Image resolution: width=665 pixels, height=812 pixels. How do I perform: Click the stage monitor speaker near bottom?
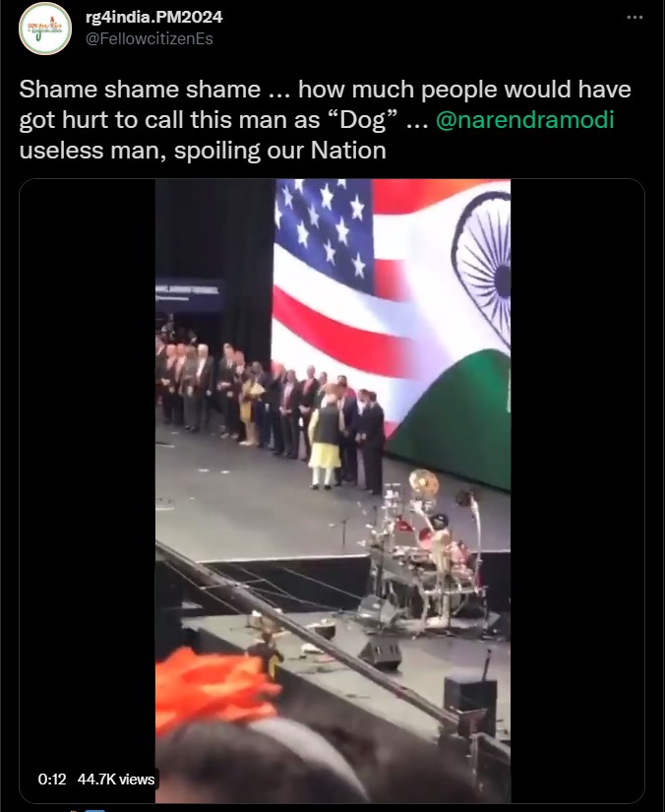click(x=382, y=652)
